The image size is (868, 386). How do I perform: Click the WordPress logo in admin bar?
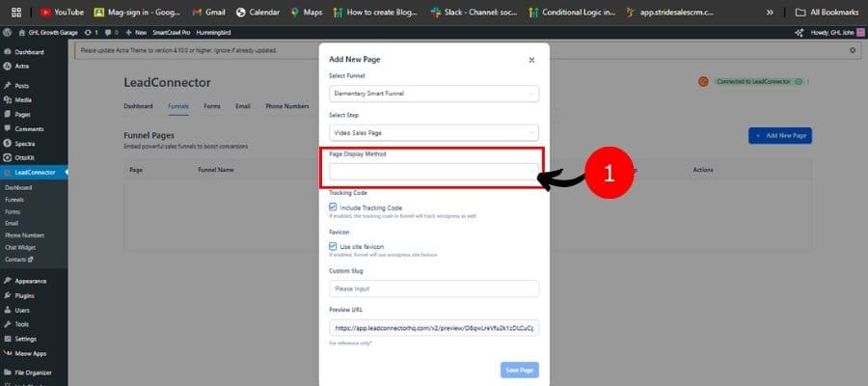point(7,33)
